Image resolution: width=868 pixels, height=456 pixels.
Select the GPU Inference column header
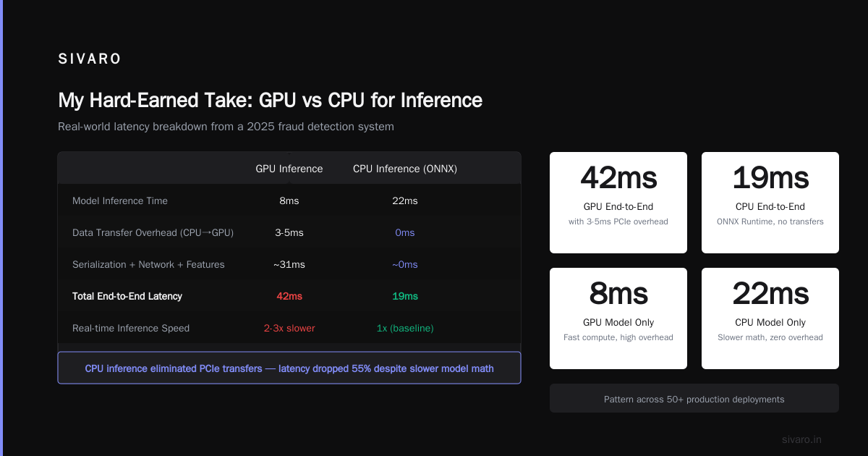tap(289, 169)
